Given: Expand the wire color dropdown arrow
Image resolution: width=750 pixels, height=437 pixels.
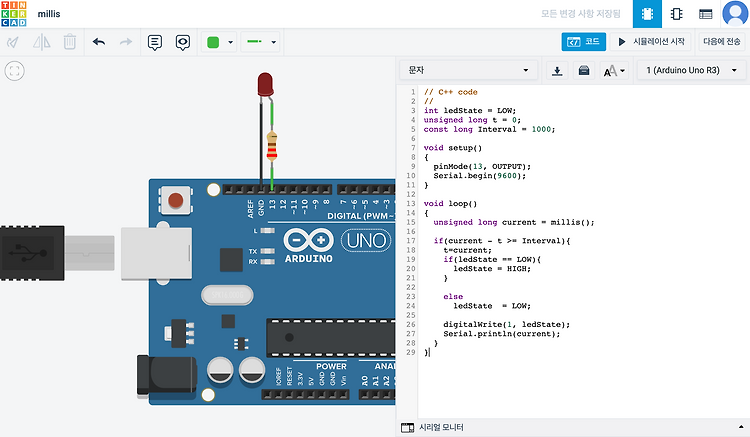Looking at the screenshot, I should tap(231, 42).
